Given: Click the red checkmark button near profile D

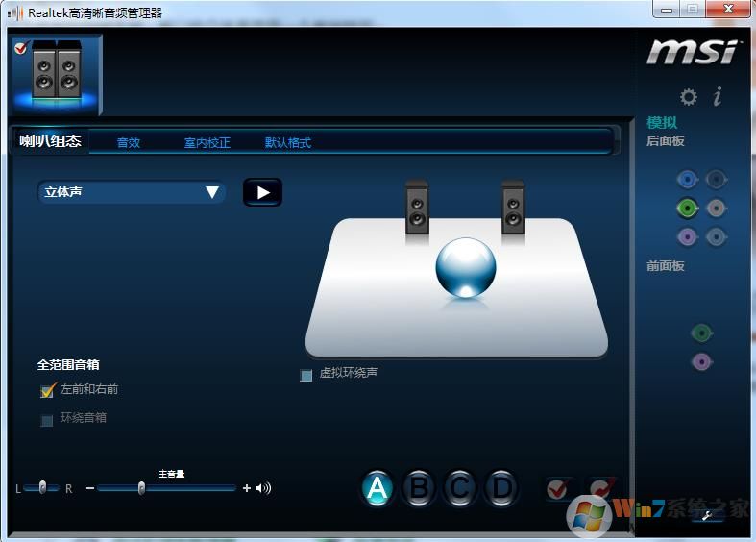Looking at the screenshot, I should pos(558,489).
